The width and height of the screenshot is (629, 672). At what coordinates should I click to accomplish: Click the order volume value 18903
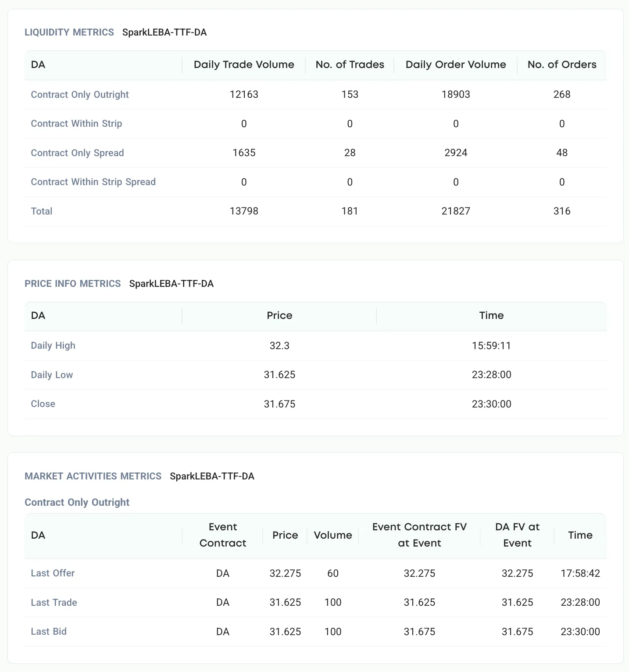tap(456, 94)
